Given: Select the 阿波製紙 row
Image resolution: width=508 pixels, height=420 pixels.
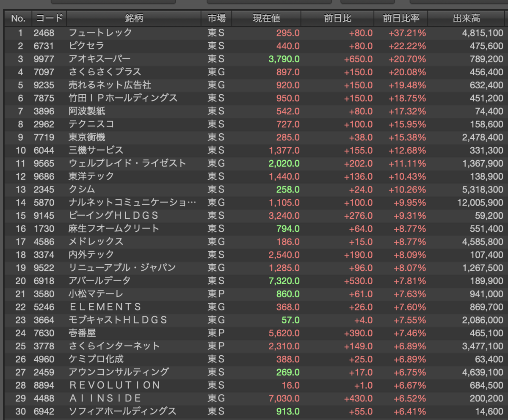Looking at the screenshot, I should click(x=255, y=111).
